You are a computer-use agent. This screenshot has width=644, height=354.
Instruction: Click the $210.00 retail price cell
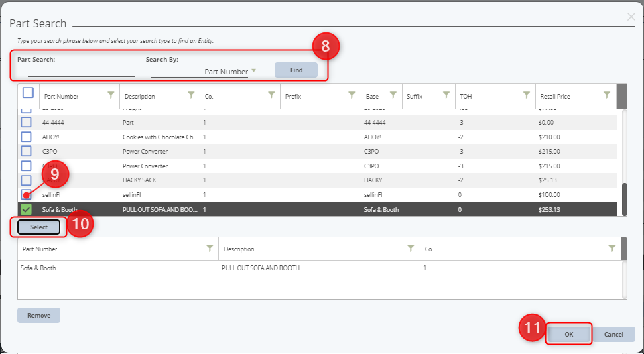pos(549,137)
